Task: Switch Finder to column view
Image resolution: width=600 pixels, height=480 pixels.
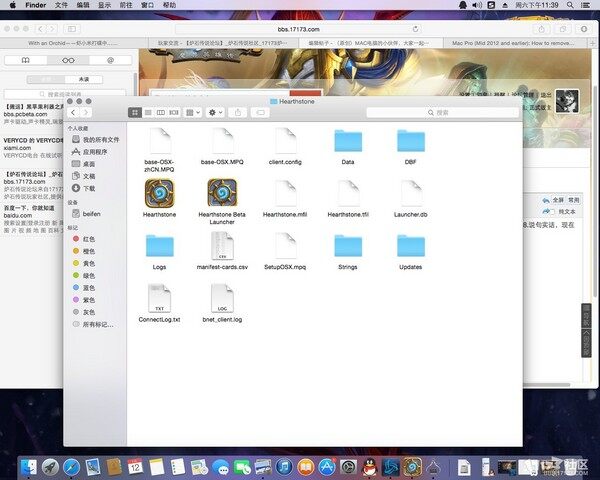Action: click(x=161, y=113)
